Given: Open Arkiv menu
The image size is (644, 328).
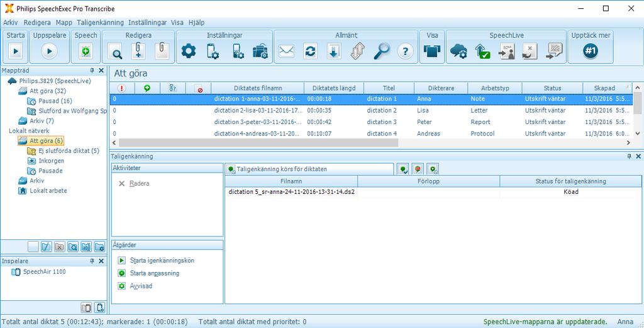Looking at the screenshot, I should [x=10, y=23].
